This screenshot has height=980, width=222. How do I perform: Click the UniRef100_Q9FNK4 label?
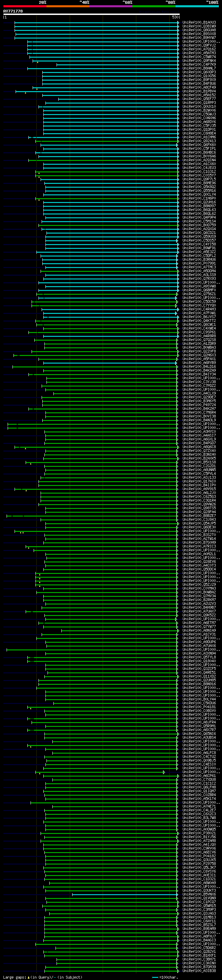coord(199,61)
